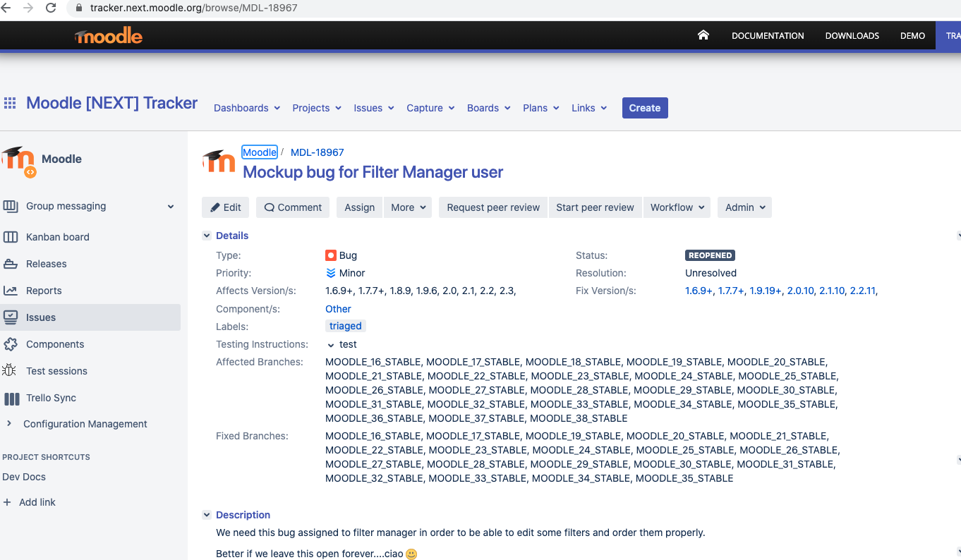This screenshot has height=560, width=961.
Task: Click the red Bug type icon
Action: coord(331,255)
